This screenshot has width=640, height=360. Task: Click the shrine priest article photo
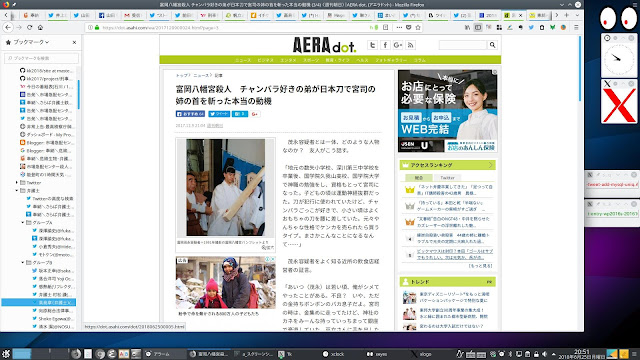tap(225, 187)
